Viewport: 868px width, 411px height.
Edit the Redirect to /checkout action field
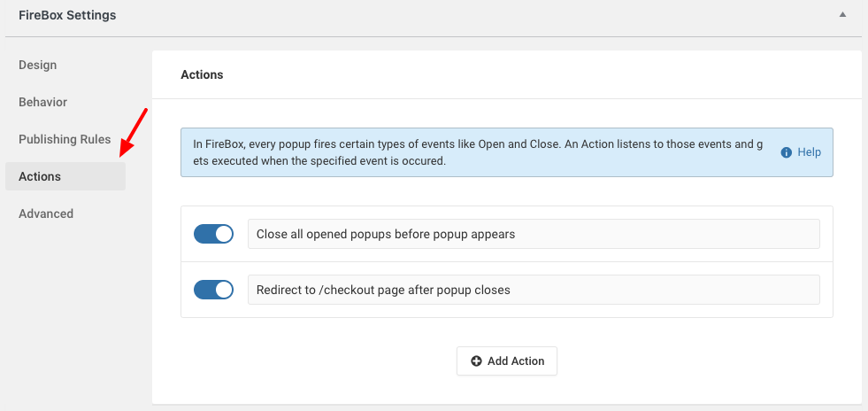click(534, 290)
